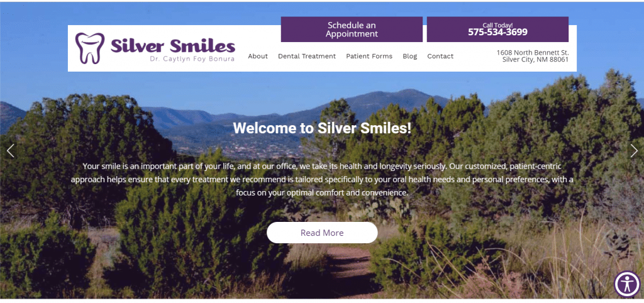
Task: Call the 575-534-3699 phone button
Action: tap(498, 30)
